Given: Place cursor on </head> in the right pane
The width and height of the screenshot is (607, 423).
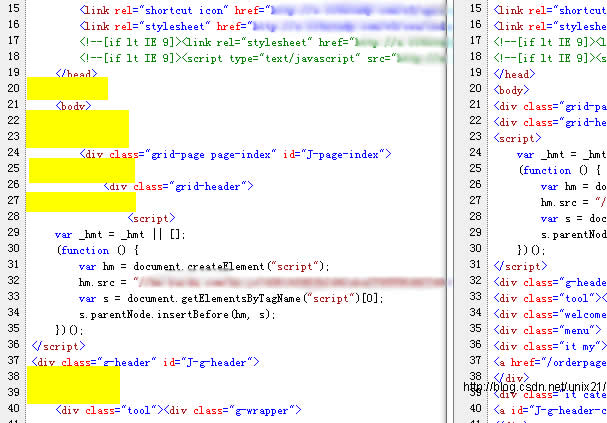Looking at the screenshot, I should [514, 74].
